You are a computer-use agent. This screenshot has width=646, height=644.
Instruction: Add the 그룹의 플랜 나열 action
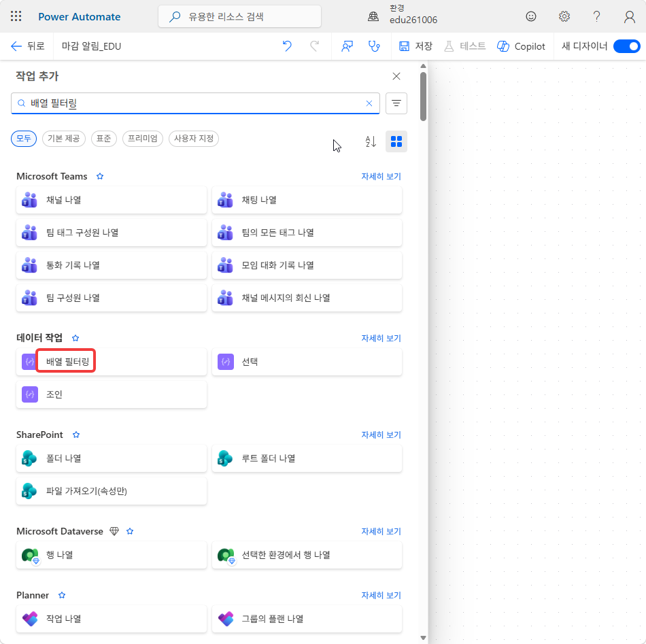point(307,619)
